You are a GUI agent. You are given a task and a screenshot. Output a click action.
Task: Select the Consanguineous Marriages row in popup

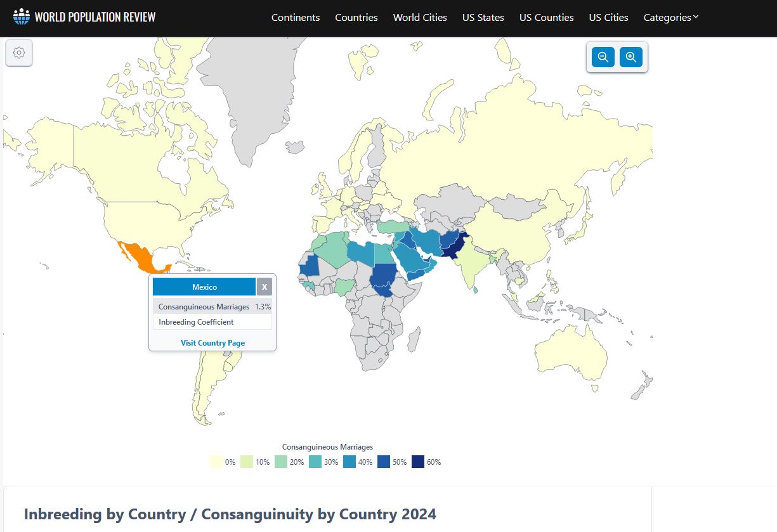coord(212,307)
